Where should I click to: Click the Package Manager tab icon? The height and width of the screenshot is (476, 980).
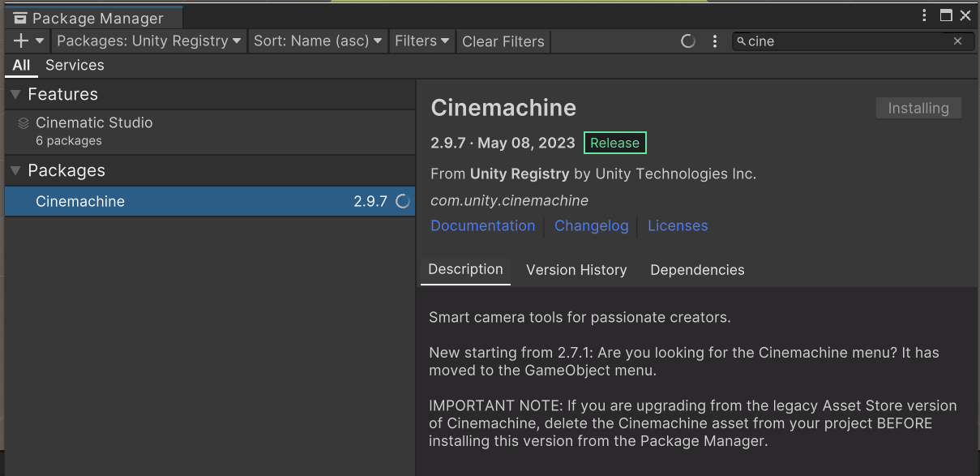pos(19,18)
